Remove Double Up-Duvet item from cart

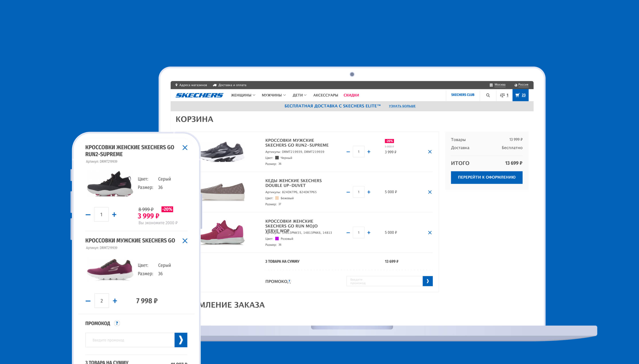[430, 192]
